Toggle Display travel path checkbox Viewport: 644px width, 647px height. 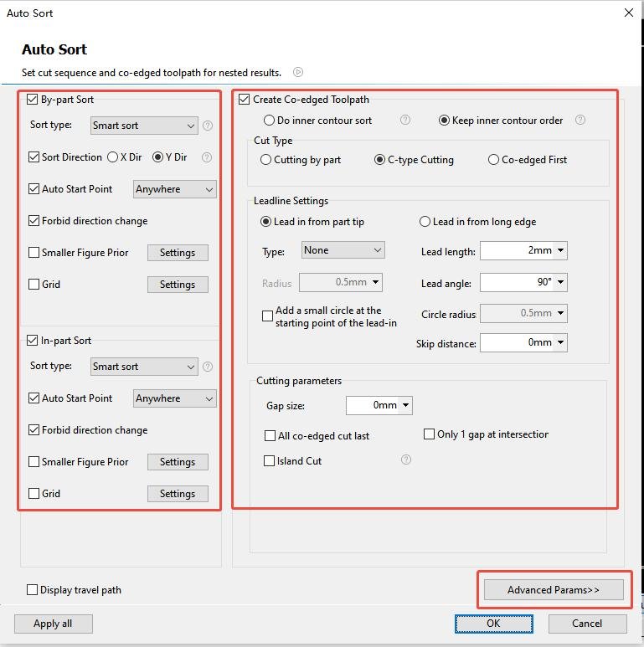(32, 590)
